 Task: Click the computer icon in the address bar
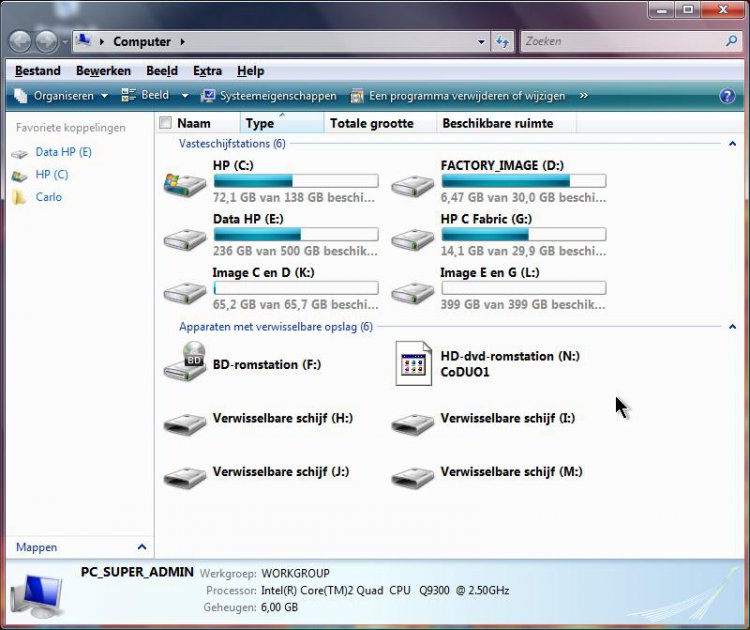click(84, 41)
